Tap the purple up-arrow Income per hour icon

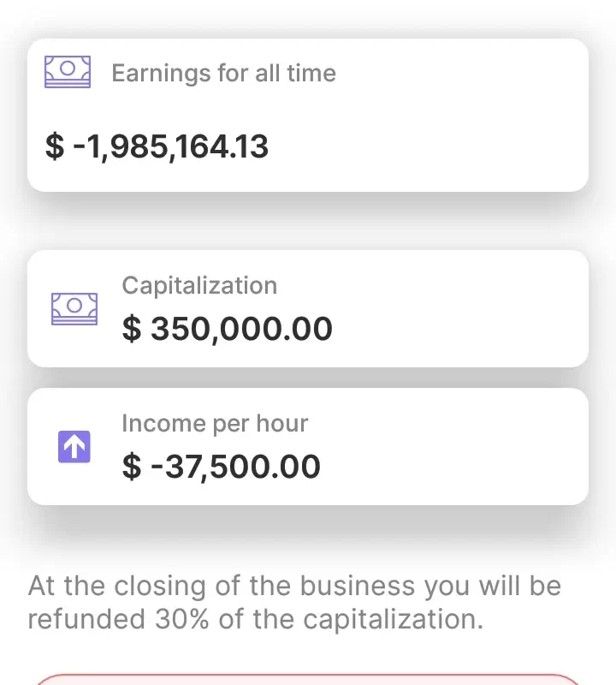tap(74, 447)
